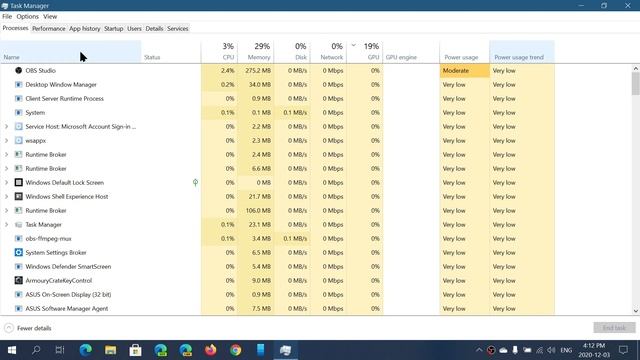Launch Google Chrome from the taskbar
The image size is (640, 360).
236,350
